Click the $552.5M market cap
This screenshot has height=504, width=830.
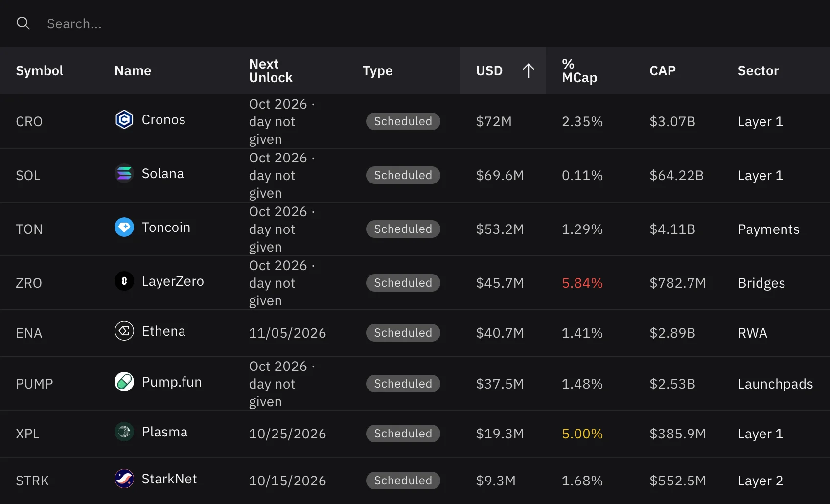(677, 481)
